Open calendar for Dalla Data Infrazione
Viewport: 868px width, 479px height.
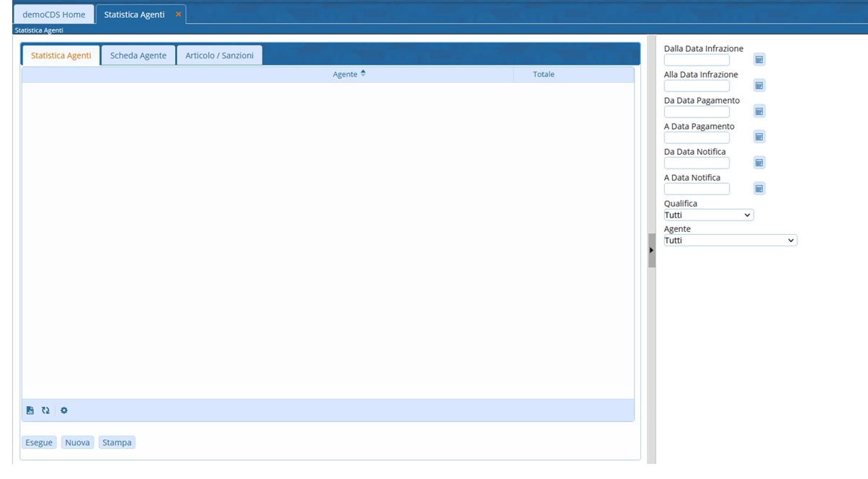pyautogui.click(x=759, y=60)
